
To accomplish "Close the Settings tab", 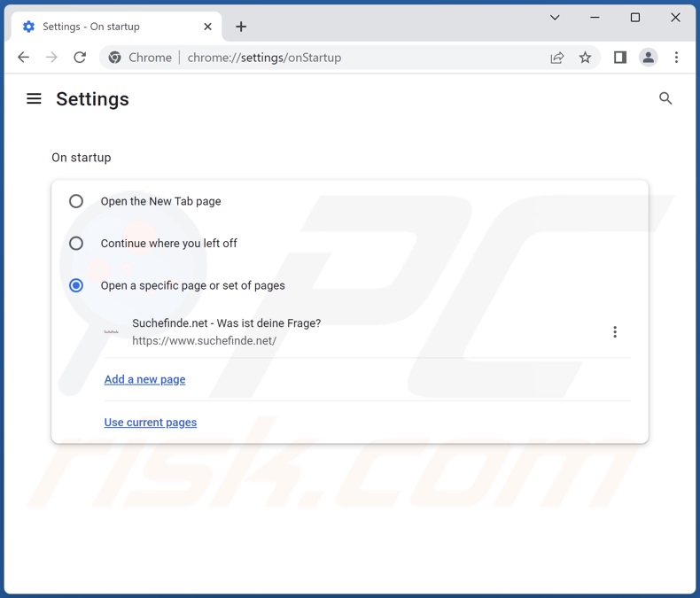I will pos(208,27).
